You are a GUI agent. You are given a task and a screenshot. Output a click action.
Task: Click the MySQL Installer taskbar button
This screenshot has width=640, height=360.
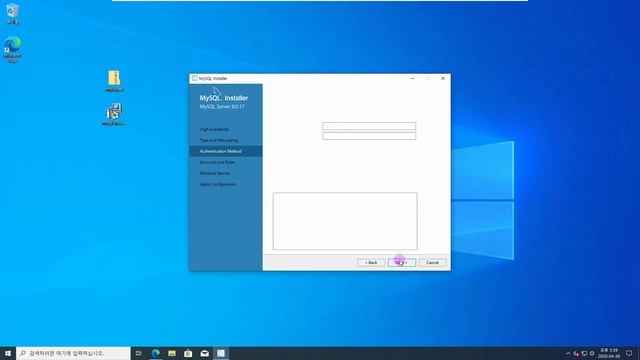click(221, 353)
